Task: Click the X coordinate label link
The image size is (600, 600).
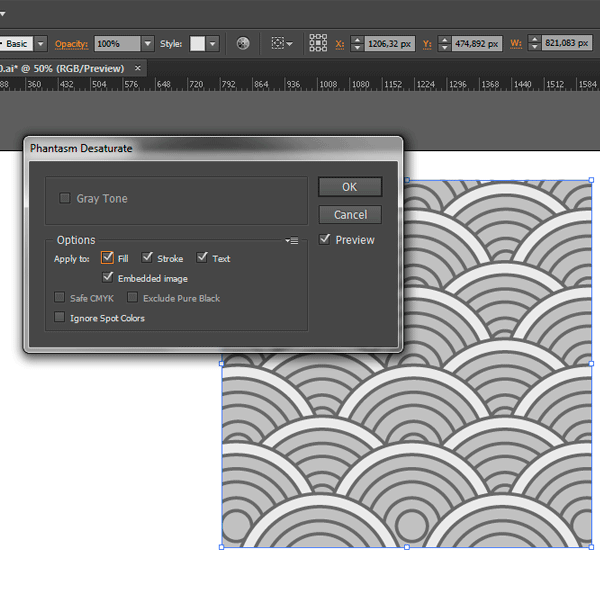Action: point(339,44)
